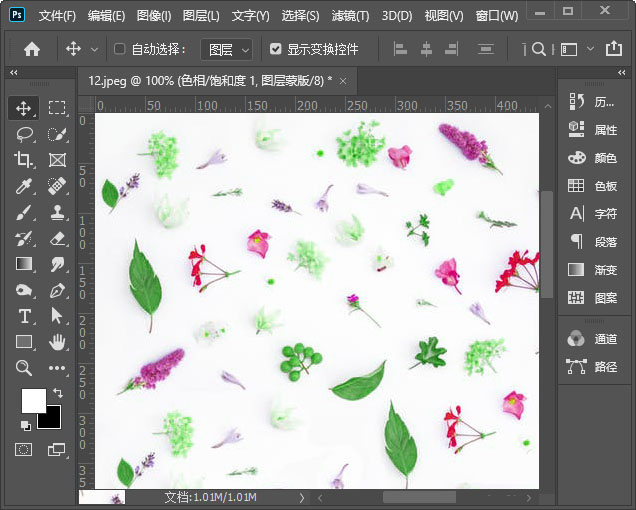Collapse right panels double-arrow
636x510 pixels.
(621, 73)
